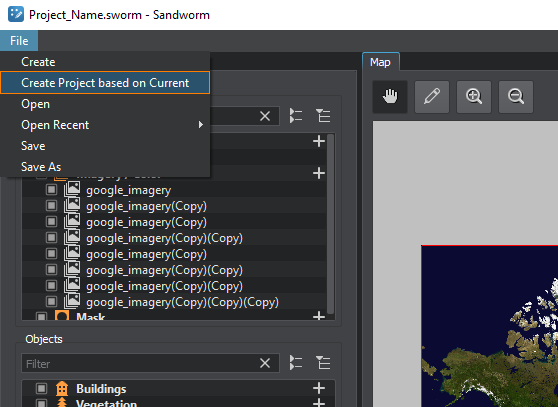Switch to the Map tab

(381, 62)
